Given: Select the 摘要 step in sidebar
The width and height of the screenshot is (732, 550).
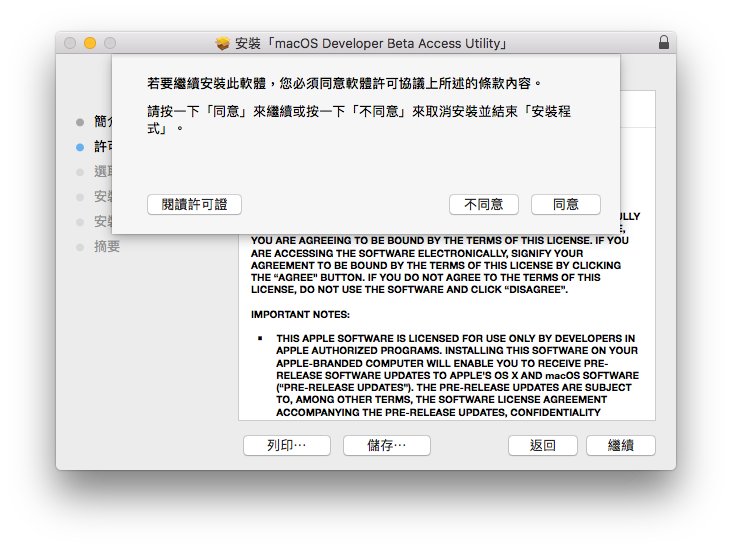Looking at the screenshot, I should pos(107,247).
